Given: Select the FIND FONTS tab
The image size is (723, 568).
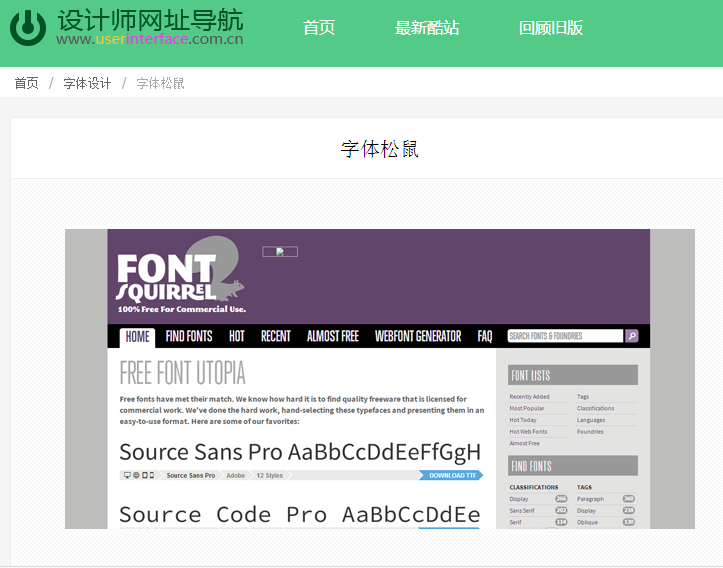Looking at the screenshot, I should pyautogui.click(x=189, y=337).
